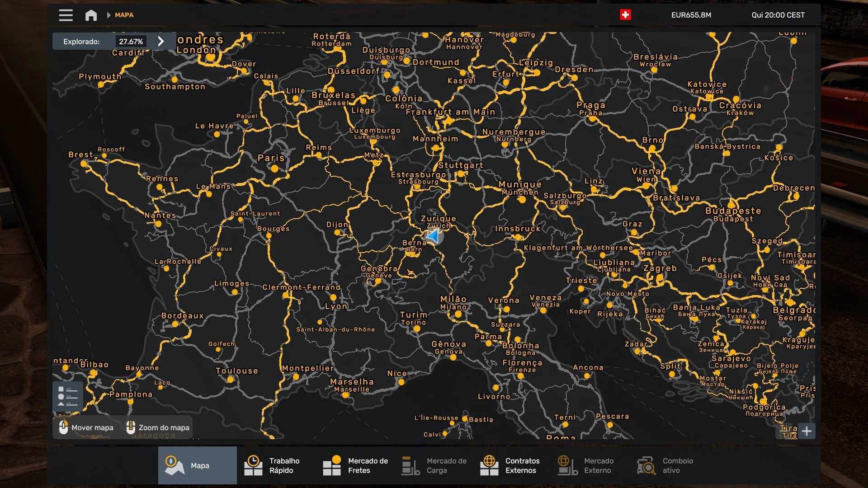Click the plus zoom-in button
Image resolution: width=868 pixels, height=488 pixels.
pyautogui.click(x=807, y=431)
